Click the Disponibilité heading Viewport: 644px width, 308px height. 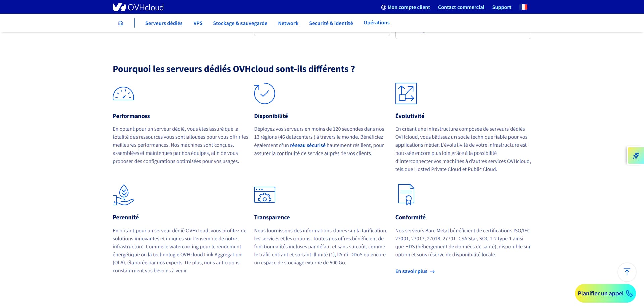[x=271, y=116]
